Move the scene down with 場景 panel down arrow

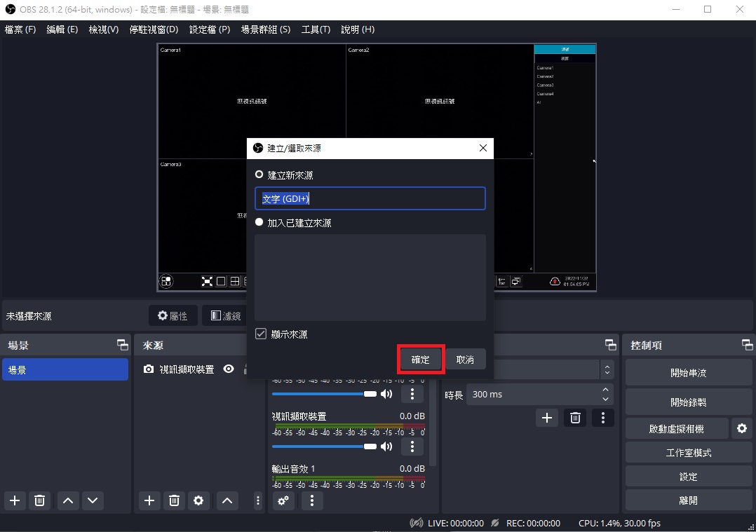point(93,500)
